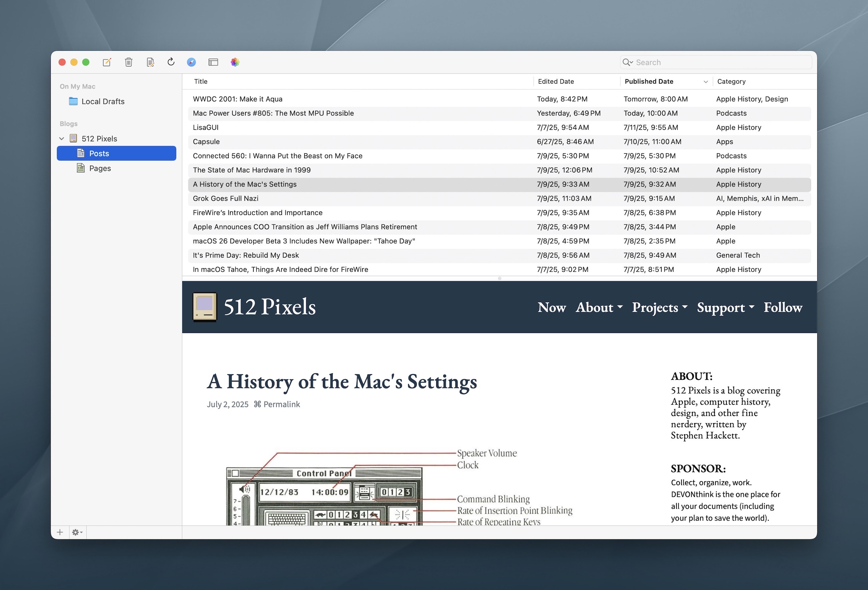Click the 'AI, Memphis, xAI in Mem...' category cell
Screen dimensions: 868x590
pyautogui.click(x=760, y=198)
